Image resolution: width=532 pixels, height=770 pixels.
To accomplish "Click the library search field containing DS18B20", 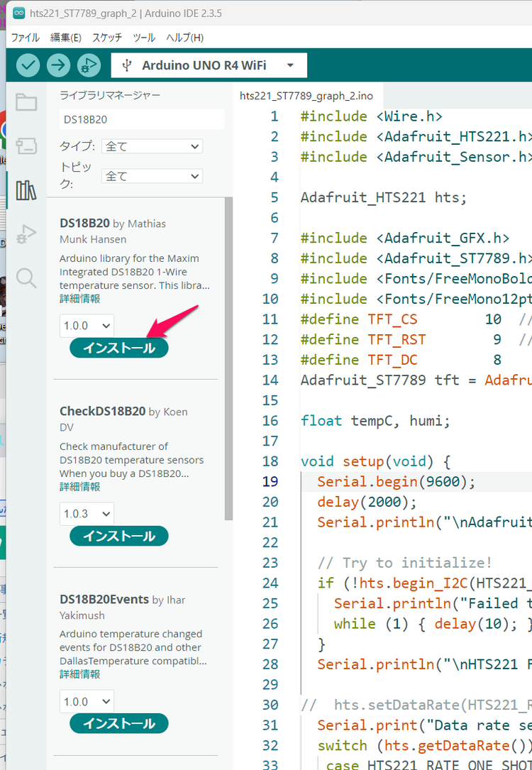I will click(142, 119).
